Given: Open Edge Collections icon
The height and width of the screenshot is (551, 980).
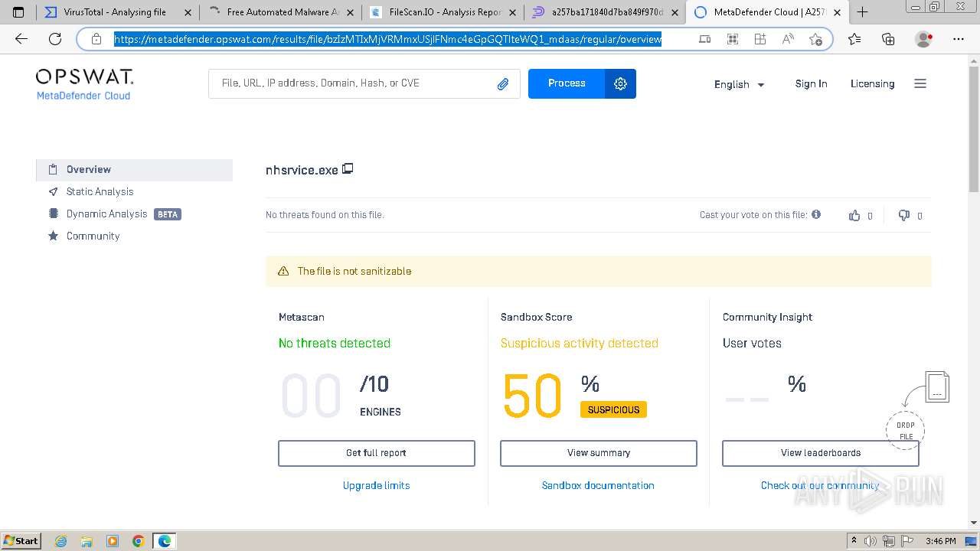Looking at the screenshot, I should point(888,39).
